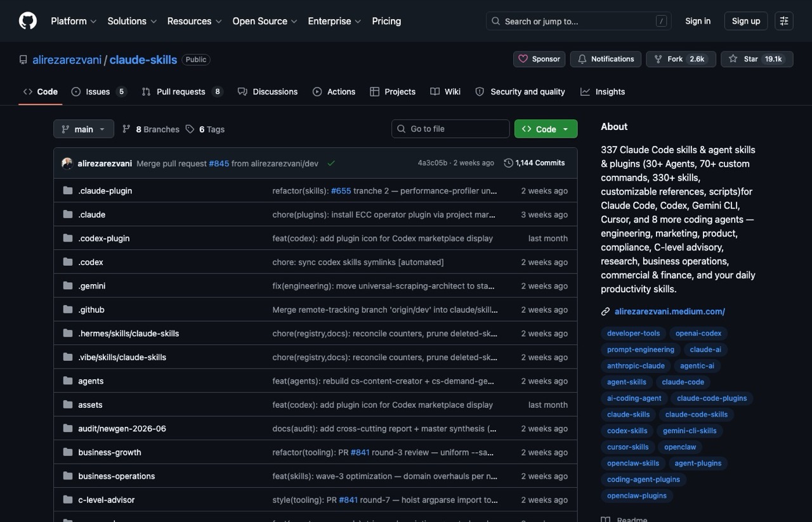Fork the repository
Viewport: 812px width, 522px height.
(x=681, y=59)
